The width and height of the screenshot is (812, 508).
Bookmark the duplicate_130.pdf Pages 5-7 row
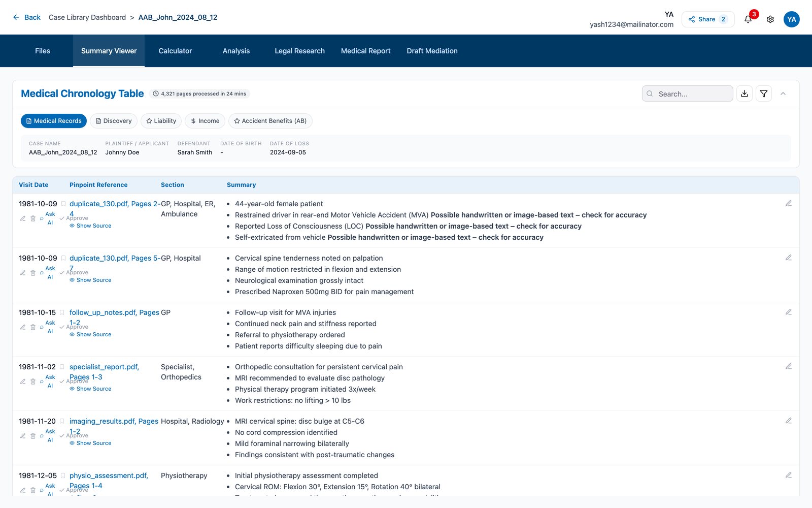tap(63, 258)
